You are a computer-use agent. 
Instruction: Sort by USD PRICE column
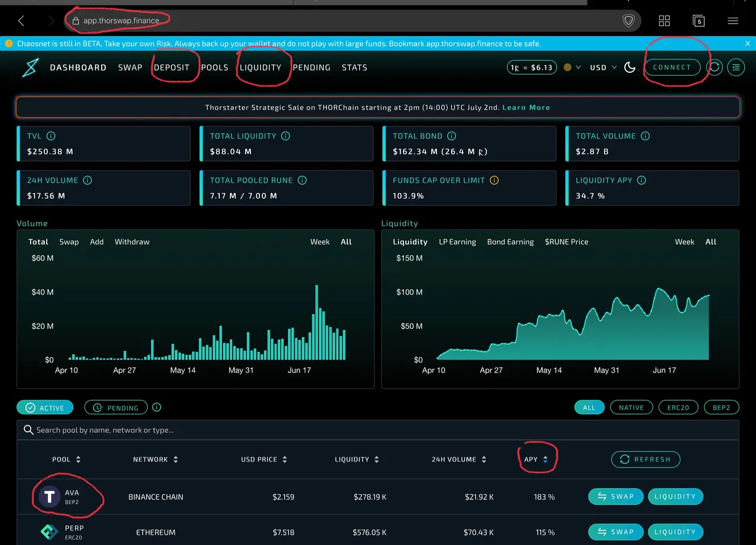coord(264,459)
